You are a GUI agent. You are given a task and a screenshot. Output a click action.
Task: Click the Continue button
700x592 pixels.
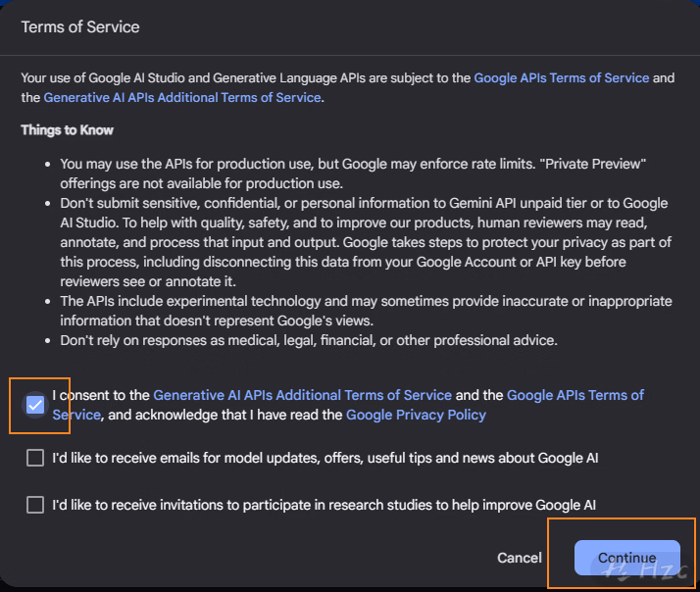click(626, 558)
